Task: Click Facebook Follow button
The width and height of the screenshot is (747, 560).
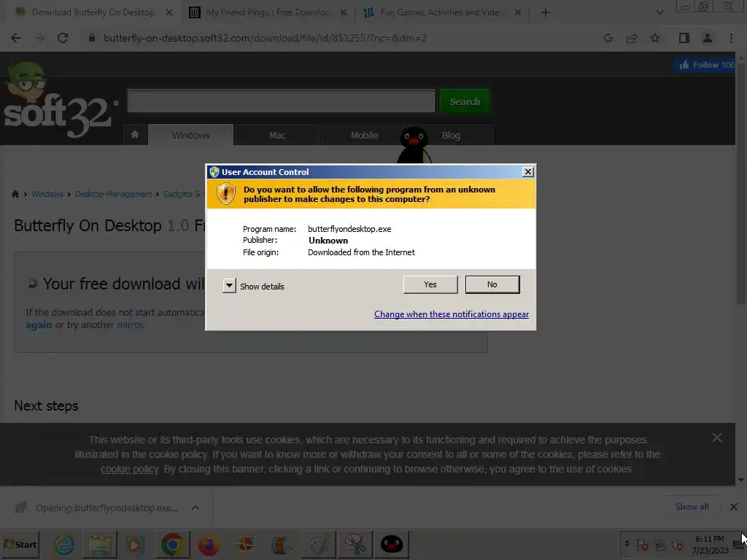Action: pos(706,65)
